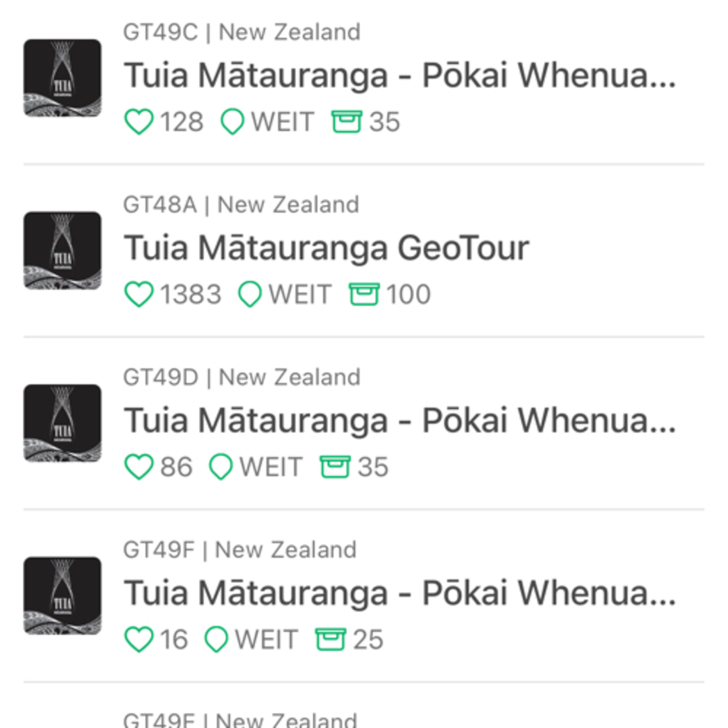Click the GT49F tour logo thumbnail
728x728 pixels.
tap(63, 596)
